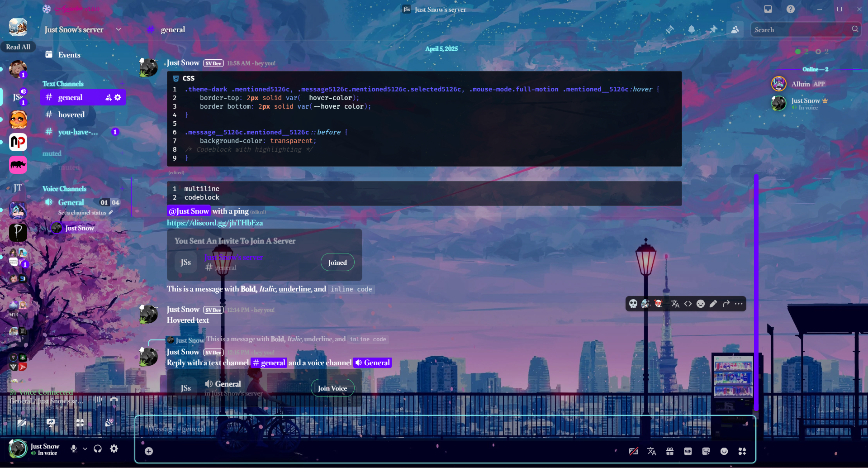Open Edit Channel gear on general channel
The width and height of the screenshot is (868, 468).
[x=118, y=97]
